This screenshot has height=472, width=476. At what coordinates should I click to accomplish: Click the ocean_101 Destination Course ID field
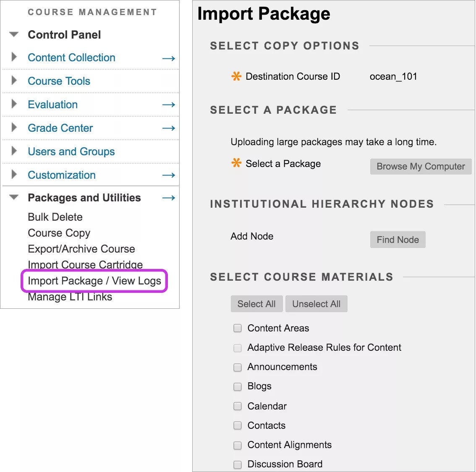(x=393, y=76)
